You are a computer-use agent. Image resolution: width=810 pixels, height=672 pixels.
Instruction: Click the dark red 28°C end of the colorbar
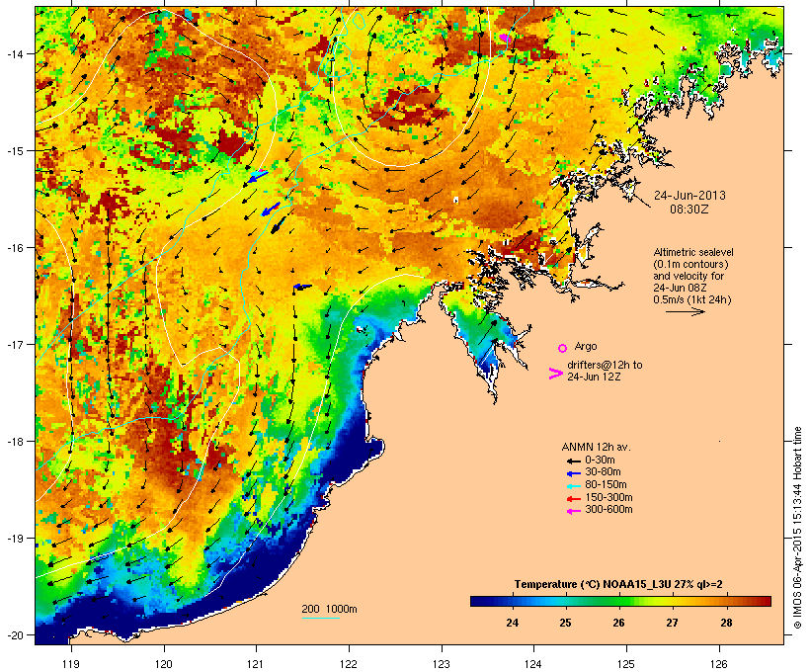pos(766,601)
